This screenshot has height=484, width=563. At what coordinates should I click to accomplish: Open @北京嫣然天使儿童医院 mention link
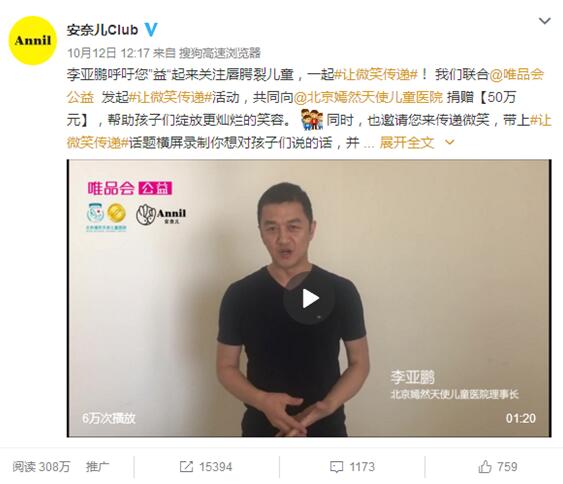[x=368, y=97]
